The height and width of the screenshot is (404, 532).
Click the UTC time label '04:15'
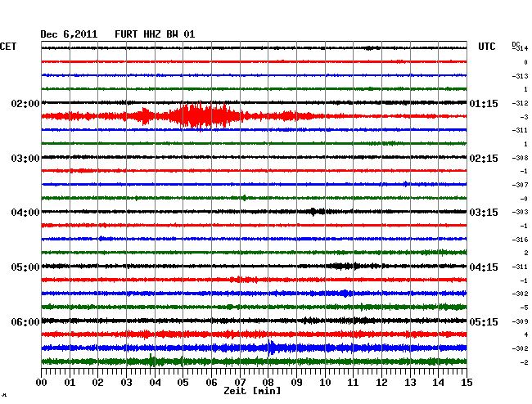(x=484, y=267)
